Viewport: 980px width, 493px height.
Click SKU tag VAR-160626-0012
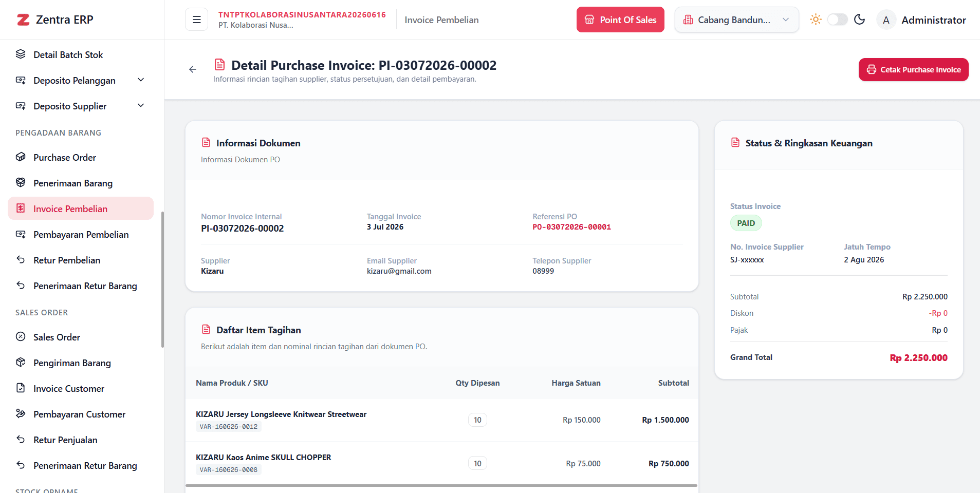click(x=229, y=427)
